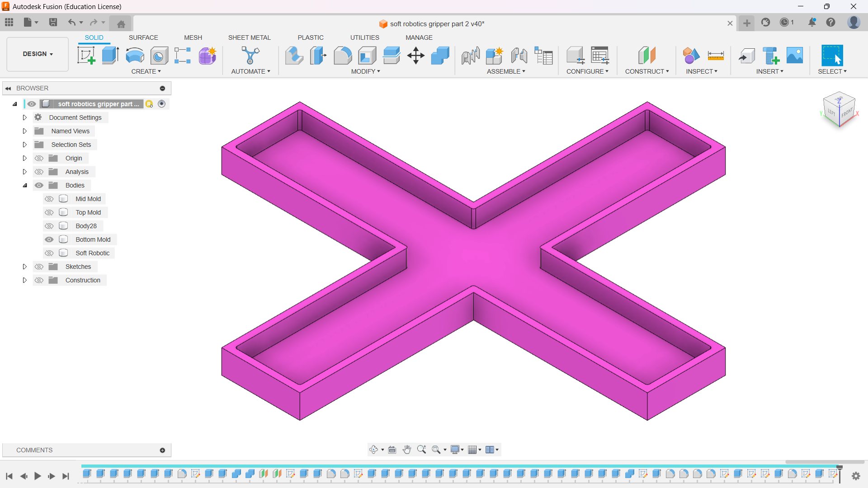868x488 pixels.
Task: Expand the Sketches folder
Action: coord(25,267)
